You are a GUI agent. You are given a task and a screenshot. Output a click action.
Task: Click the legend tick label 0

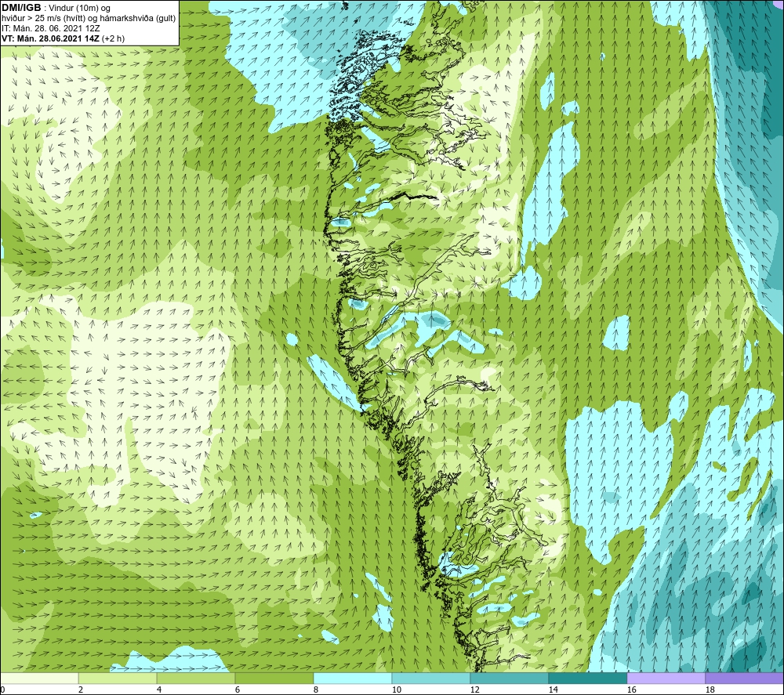2,690
